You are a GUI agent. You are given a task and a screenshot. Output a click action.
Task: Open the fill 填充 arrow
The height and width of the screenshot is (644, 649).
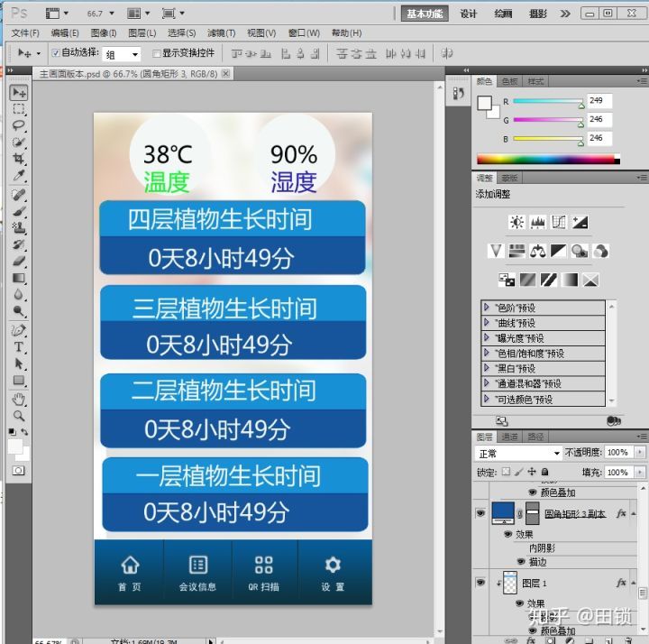[x=640, y=472]
